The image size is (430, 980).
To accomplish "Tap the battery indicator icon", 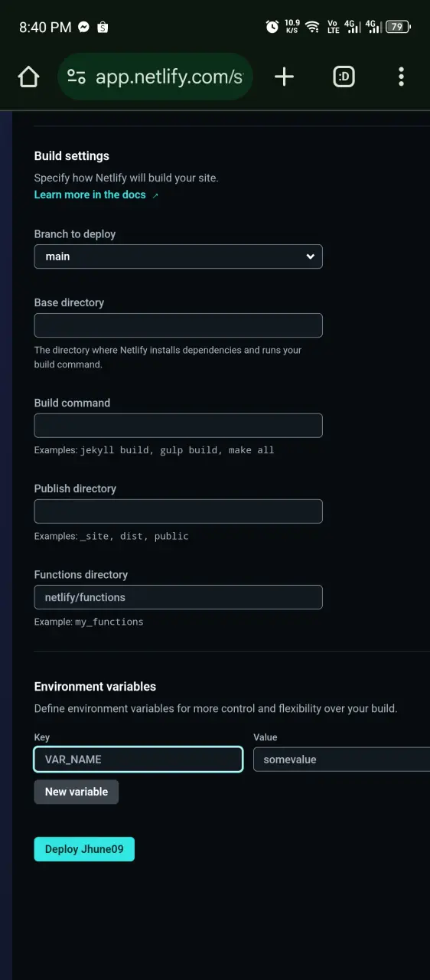I will [x=398, y=27].
